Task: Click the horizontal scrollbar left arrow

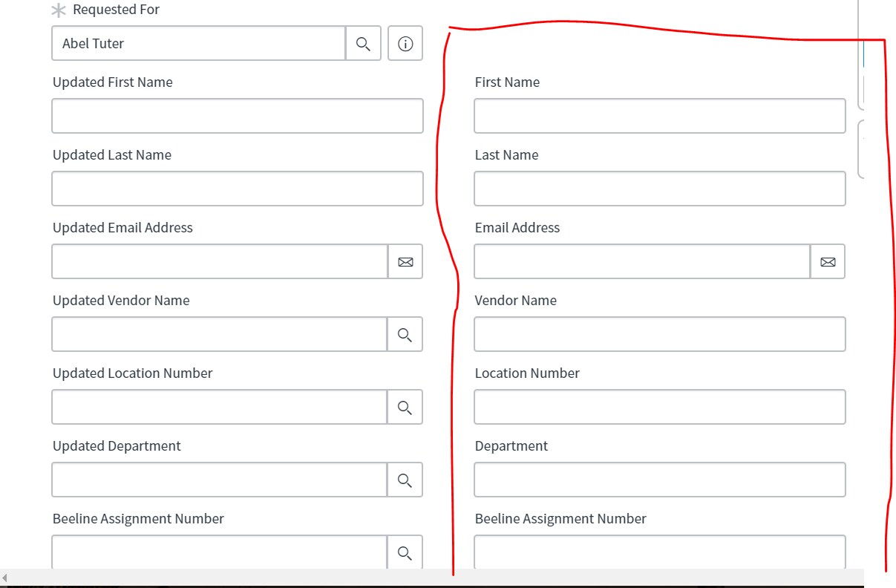Action: tap(4, 578)
